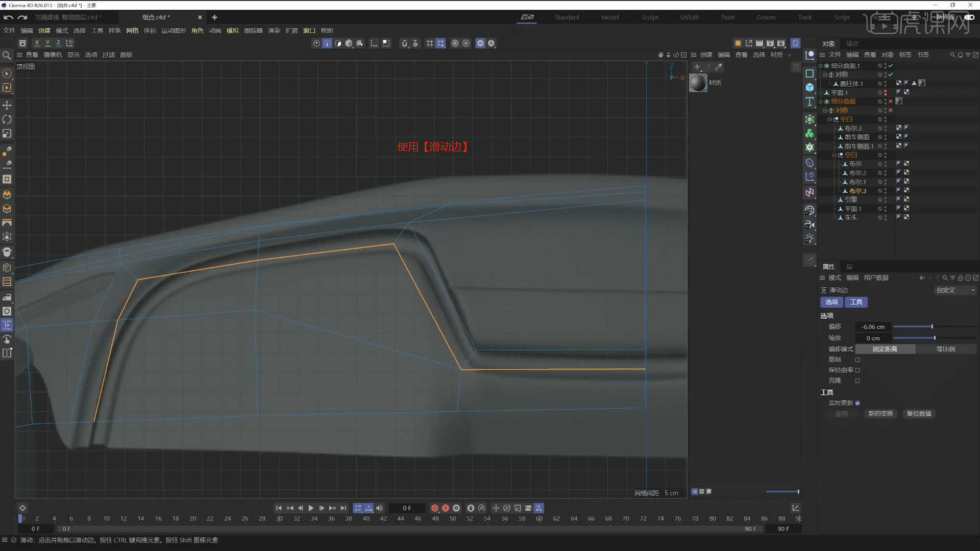Click the 偏移 slider
980x551 pixels.
934,327
